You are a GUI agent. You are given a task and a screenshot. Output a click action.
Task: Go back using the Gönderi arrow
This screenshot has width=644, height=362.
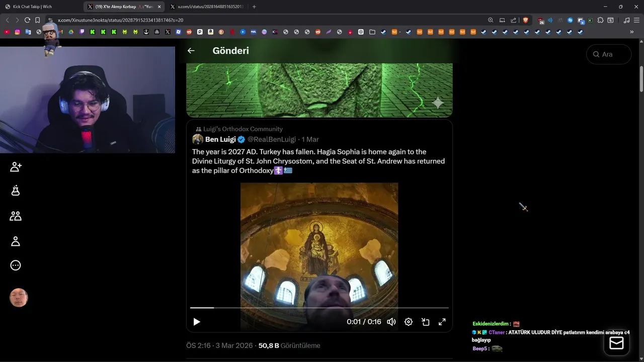click(191, 51)
